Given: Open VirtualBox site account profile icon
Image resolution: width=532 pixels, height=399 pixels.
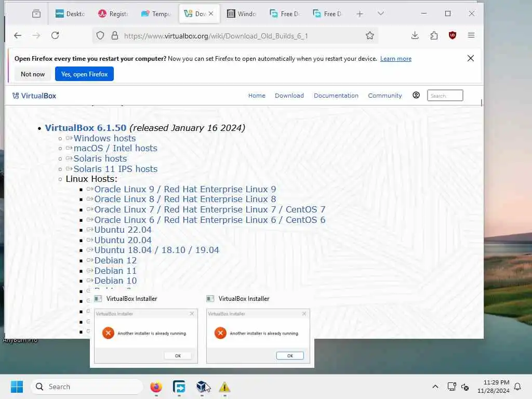Looking at the screenshot, I should [416, 96].
